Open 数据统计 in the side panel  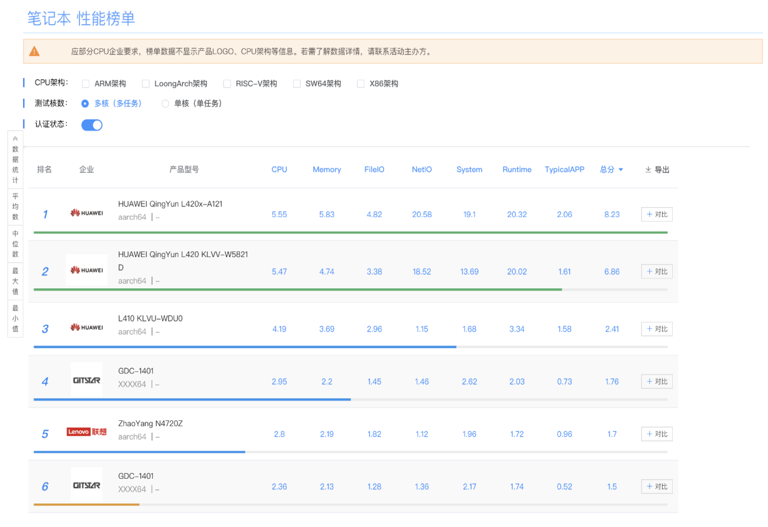[x=15, y=164]
